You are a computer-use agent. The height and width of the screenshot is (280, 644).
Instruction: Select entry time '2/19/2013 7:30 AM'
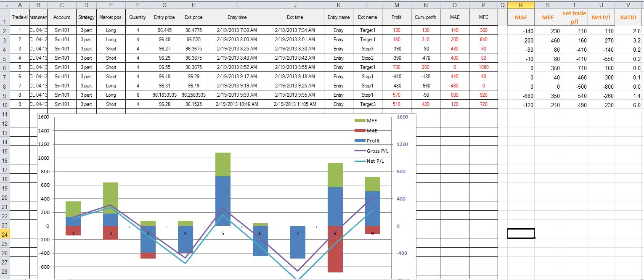[237, 30]
